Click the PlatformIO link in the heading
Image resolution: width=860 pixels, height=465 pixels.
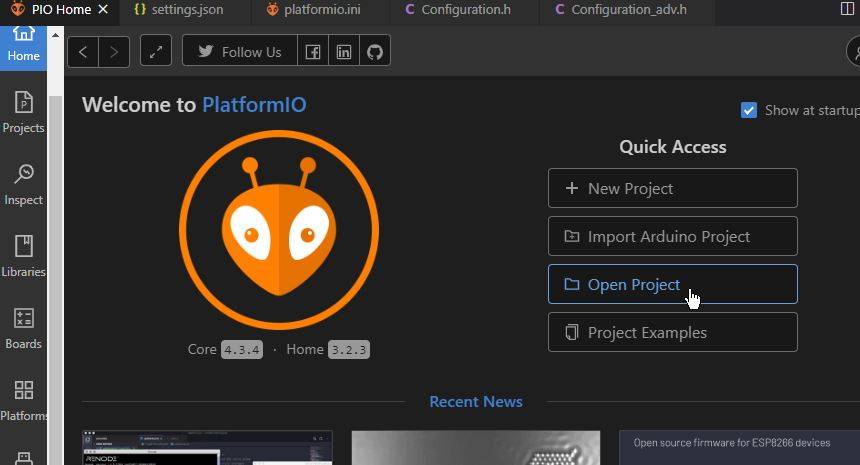click(x=254, y=105)
